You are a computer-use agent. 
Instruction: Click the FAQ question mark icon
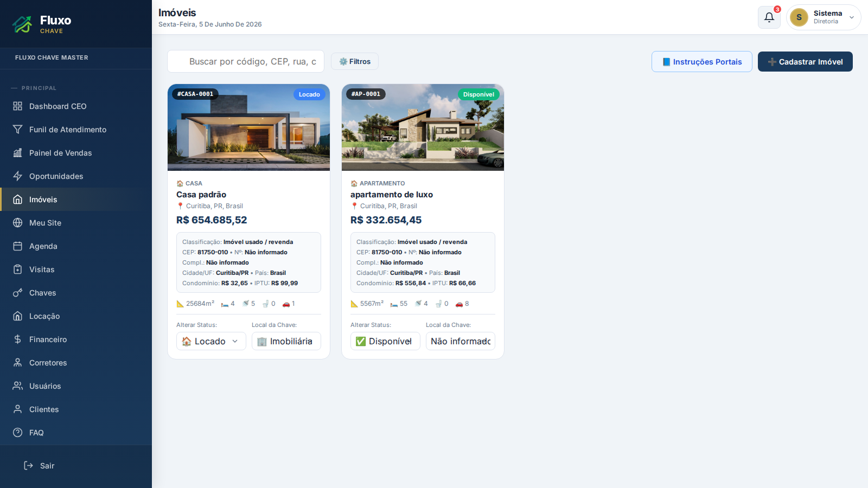pos(17,433)
